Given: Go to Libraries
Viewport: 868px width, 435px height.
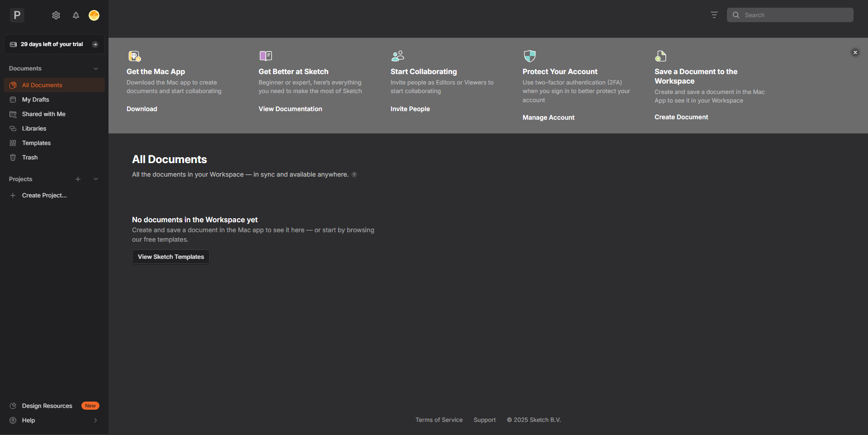Looking at the screenshot, I should [54, 128].
